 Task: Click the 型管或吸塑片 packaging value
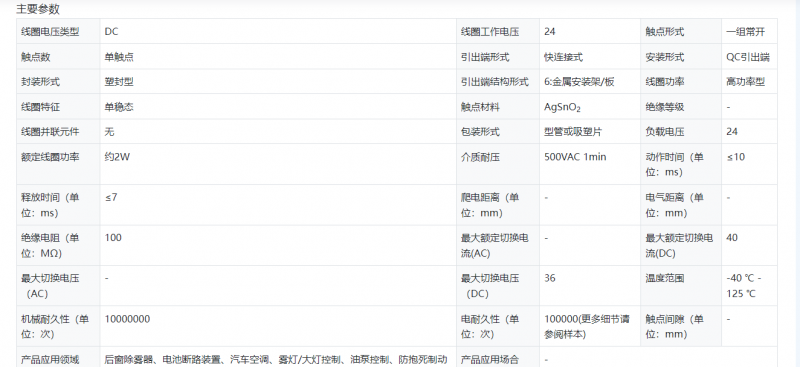pyautogui.click(x=573, y=132)
